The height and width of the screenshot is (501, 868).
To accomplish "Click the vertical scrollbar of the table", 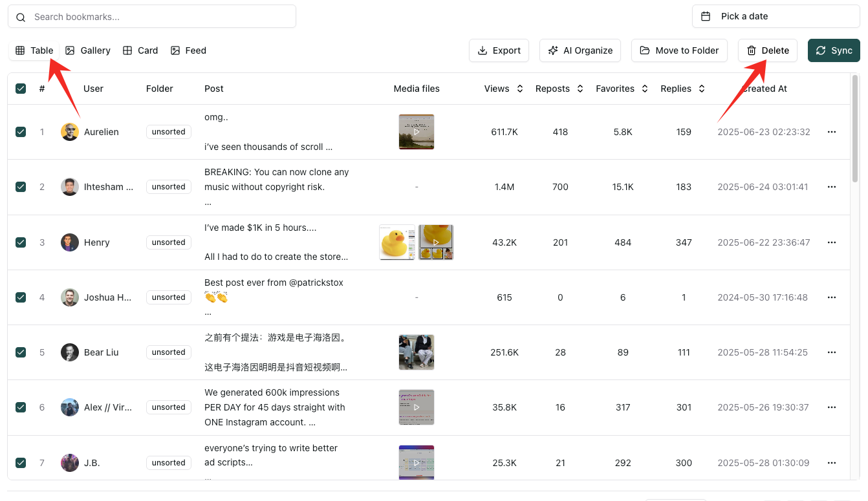I will [x=855, y=129].
